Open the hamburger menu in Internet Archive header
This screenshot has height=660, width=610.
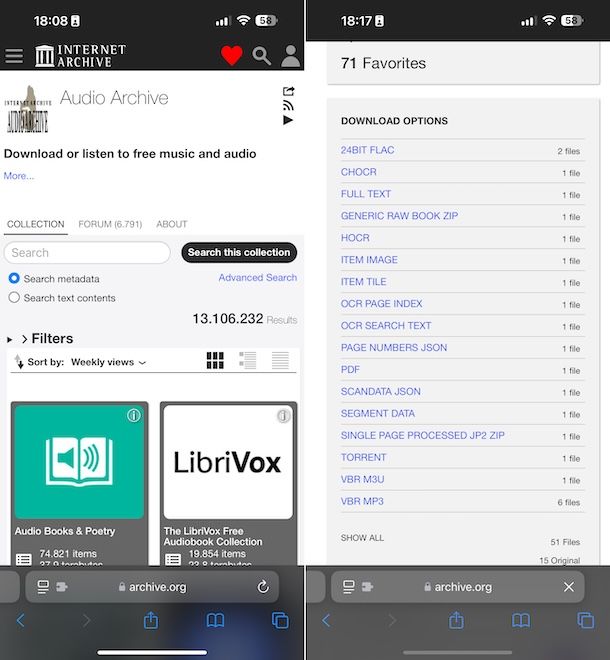[x=14, y=56]
